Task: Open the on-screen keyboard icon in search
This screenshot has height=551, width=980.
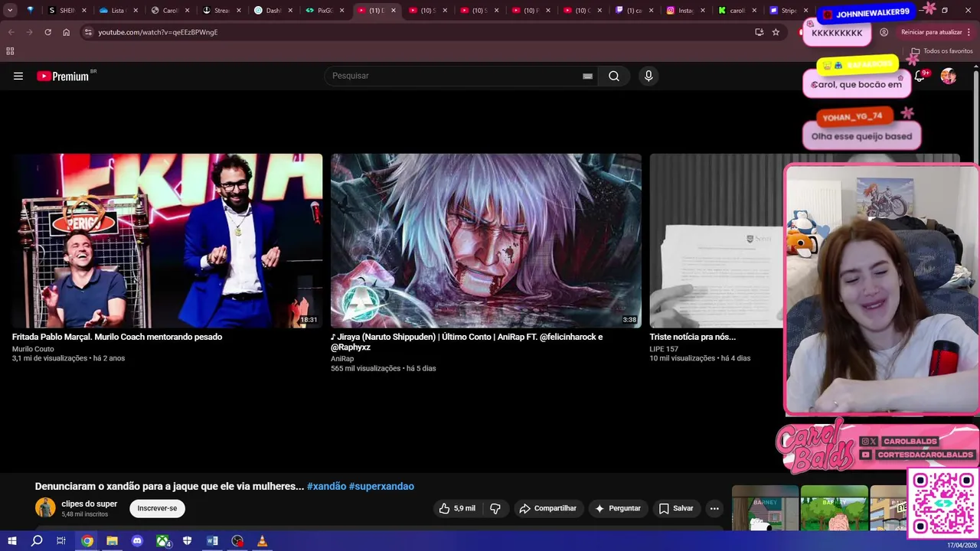Action: coord(587,76)
